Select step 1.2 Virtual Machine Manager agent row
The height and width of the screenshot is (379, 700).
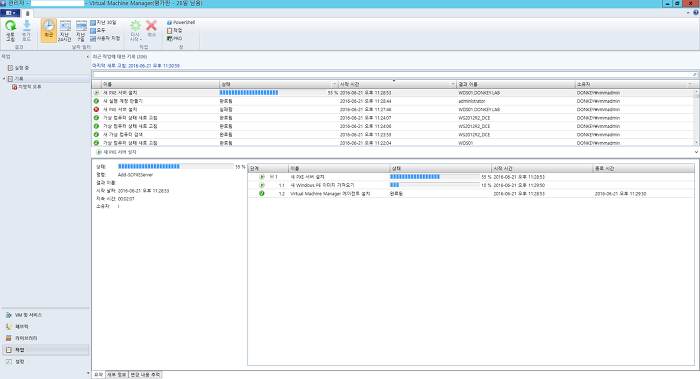[x=471, y=194]
